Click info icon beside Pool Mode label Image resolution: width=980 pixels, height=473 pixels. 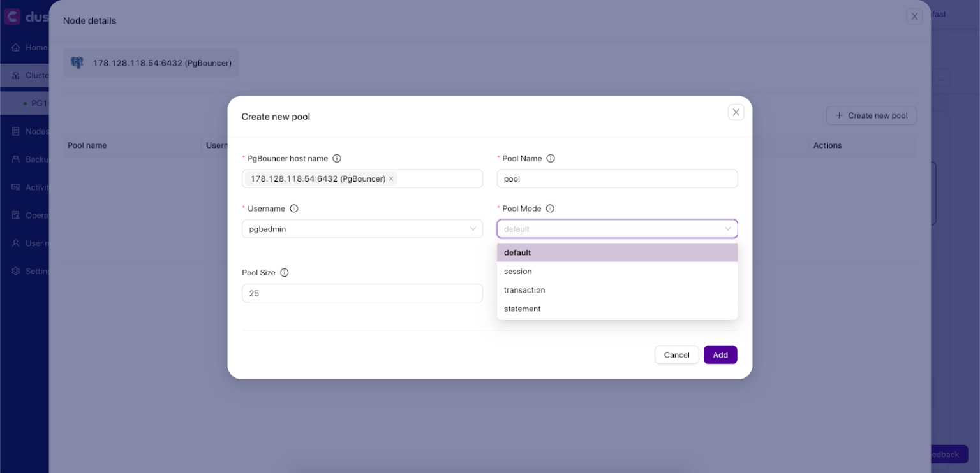point(550,208)
